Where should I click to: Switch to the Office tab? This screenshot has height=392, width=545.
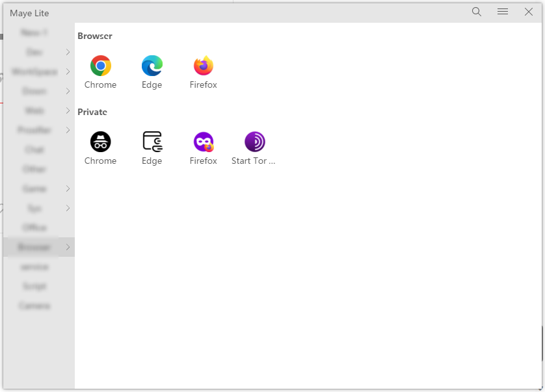tap(34, 228)
